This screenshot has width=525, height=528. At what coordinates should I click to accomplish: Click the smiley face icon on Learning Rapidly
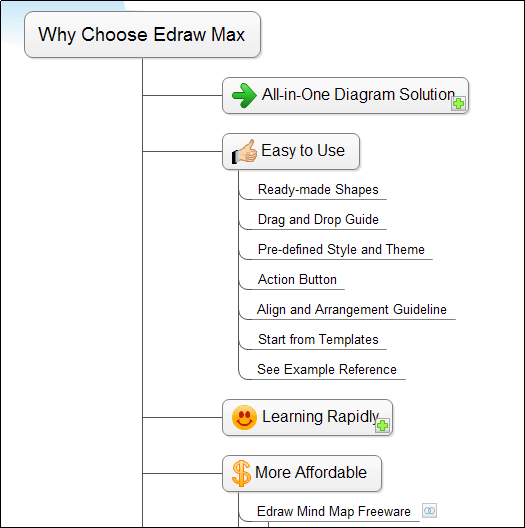[x=244, y=417]
